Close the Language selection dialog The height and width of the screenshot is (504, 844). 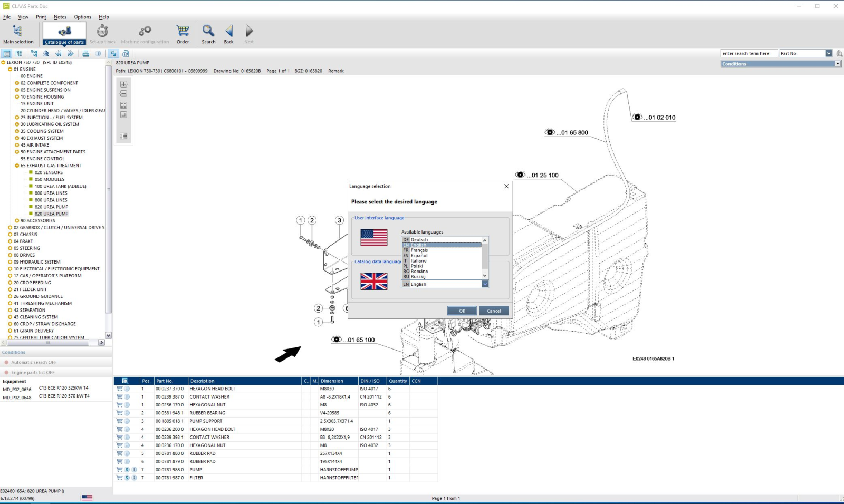coord(506,186)
